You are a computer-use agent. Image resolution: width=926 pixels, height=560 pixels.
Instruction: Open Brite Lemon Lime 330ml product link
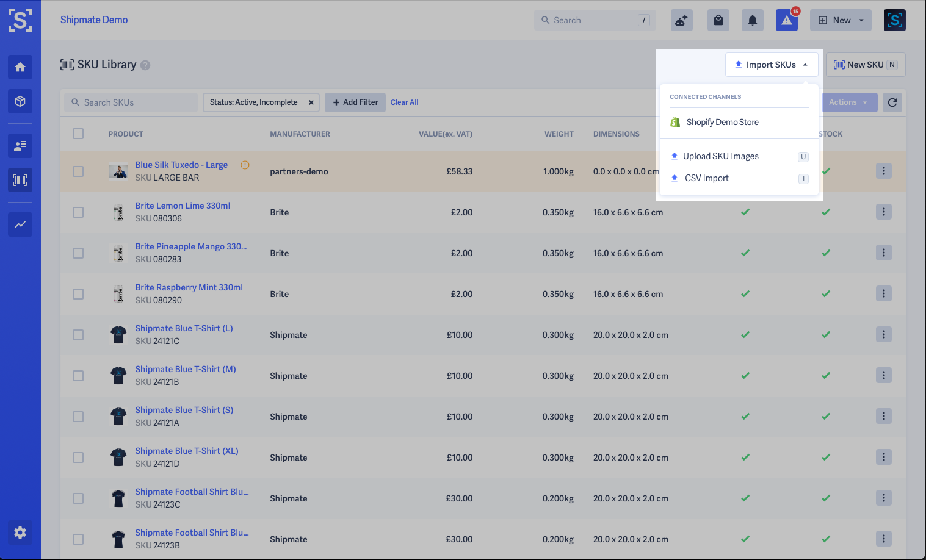(183, 206)
